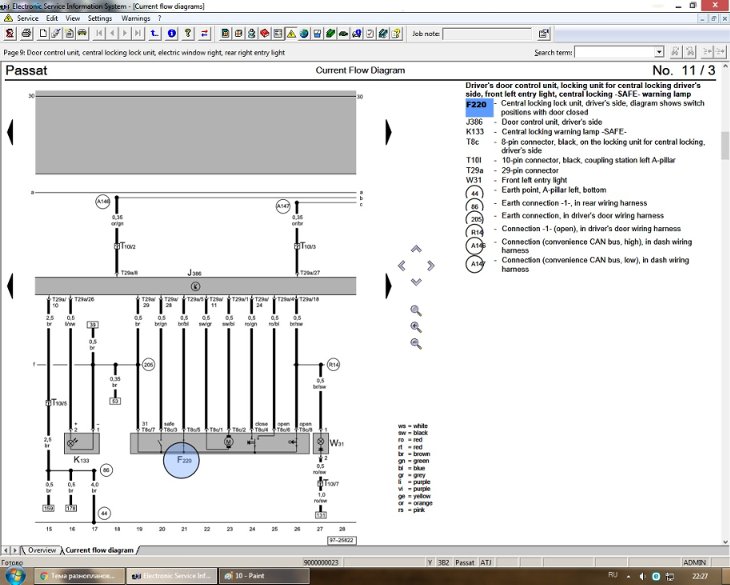Viewport: 730px width, 585px height.
Task: Open the red book toolbar icon
Action: 264,34
